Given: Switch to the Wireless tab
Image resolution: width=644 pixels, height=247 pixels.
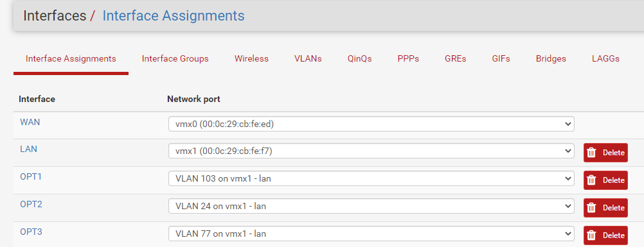Looking at the screenshot, I should click(251, 58).
